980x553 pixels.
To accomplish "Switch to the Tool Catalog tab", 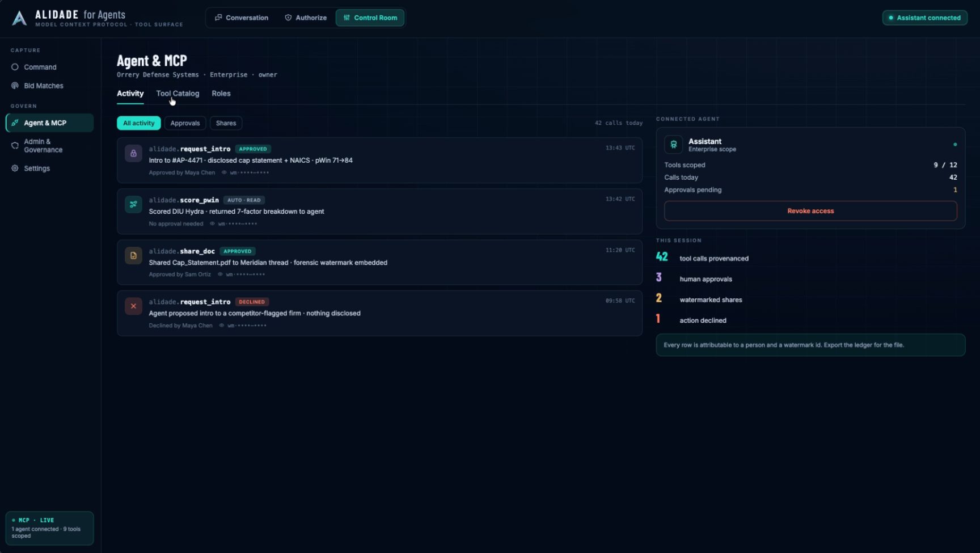I will 178,94.
